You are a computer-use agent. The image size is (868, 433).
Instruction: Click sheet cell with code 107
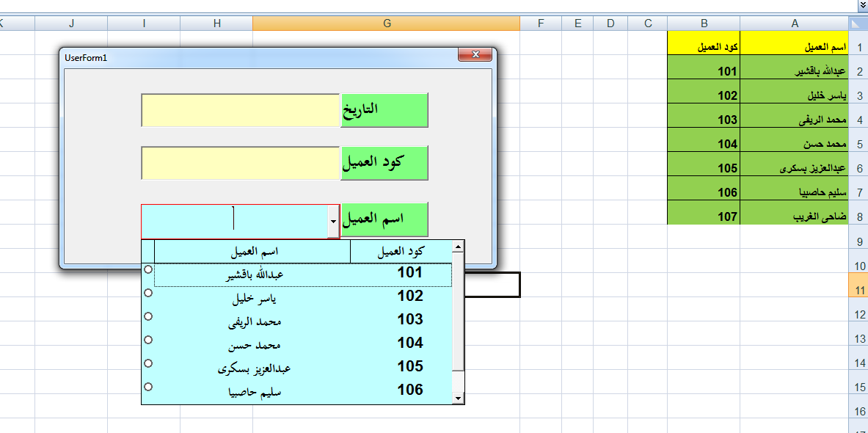click(704, 213)
